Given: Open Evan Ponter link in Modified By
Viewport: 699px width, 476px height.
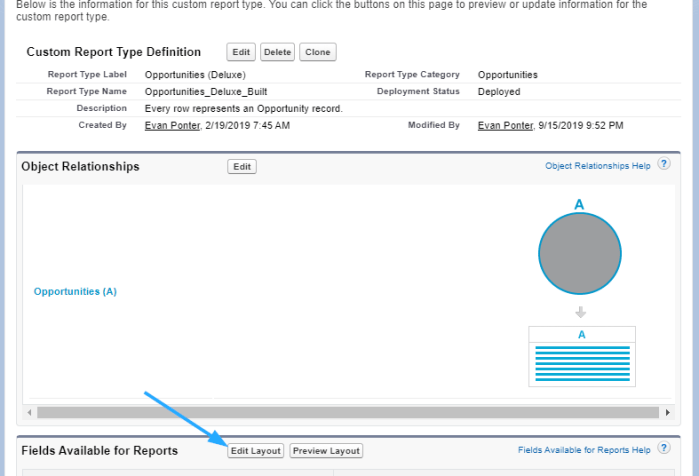Looking at the screenshot, I should coord(505,125).
